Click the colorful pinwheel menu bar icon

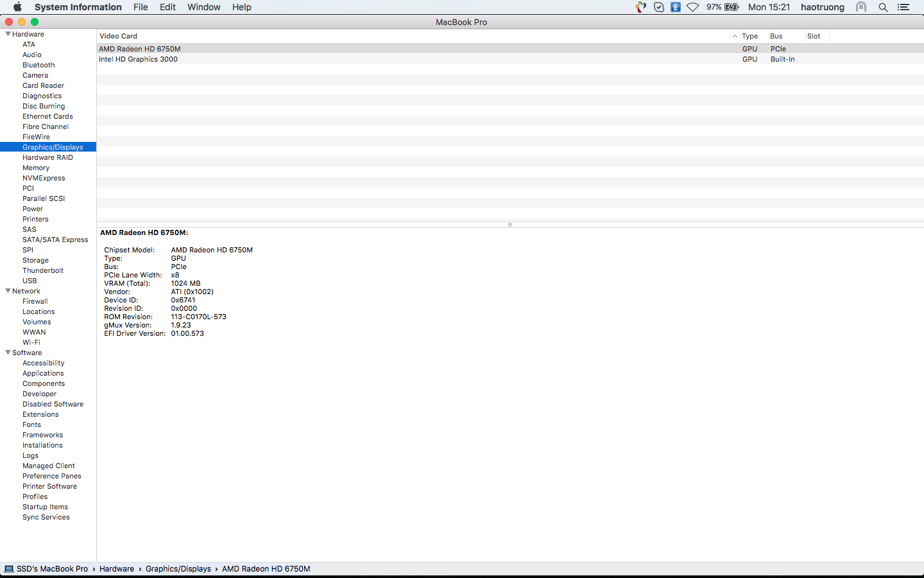click(x=640, y=7)
